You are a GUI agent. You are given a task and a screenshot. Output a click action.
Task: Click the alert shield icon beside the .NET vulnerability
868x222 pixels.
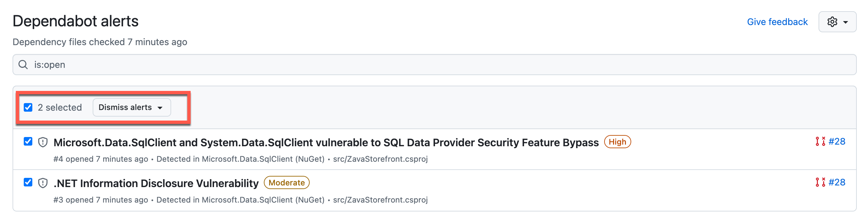[43, 183]
